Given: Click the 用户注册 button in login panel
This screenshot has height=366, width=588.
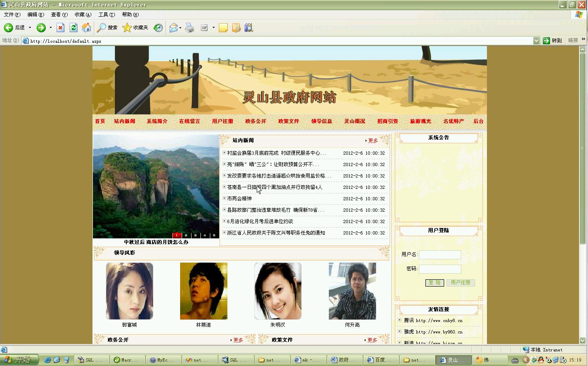Looking at the screenshot, I should 460,283.
